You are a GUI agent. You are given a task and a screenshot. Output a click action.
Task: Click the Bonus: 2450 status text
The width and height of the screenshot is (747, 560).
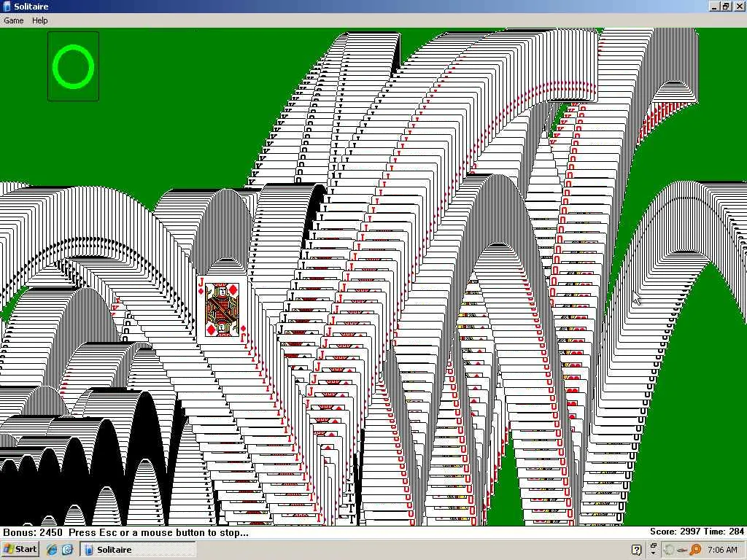click(33, 532)
